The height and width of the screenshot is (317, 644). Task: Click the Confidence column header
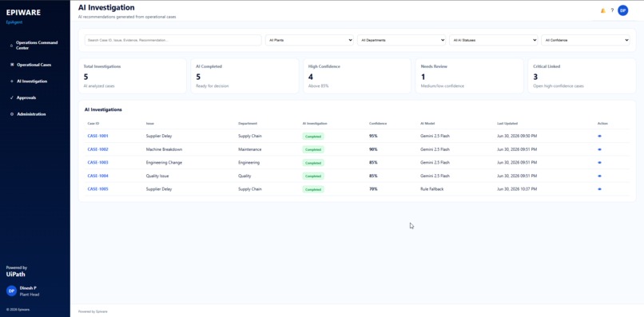(378, 124)
